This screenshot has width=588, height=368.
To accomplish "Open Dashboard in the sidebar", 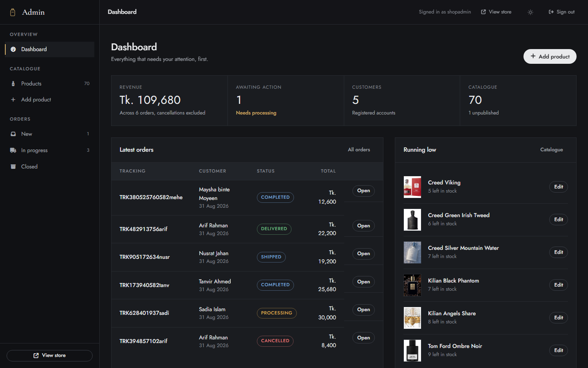I will coord(49,49).
